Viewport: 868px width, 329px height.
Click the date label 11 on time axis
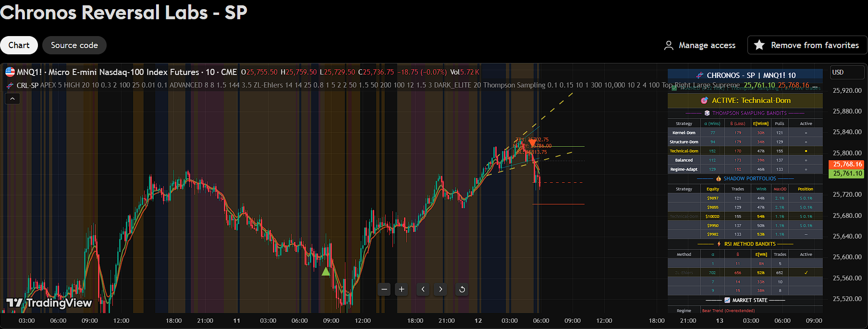pos(236,320)
